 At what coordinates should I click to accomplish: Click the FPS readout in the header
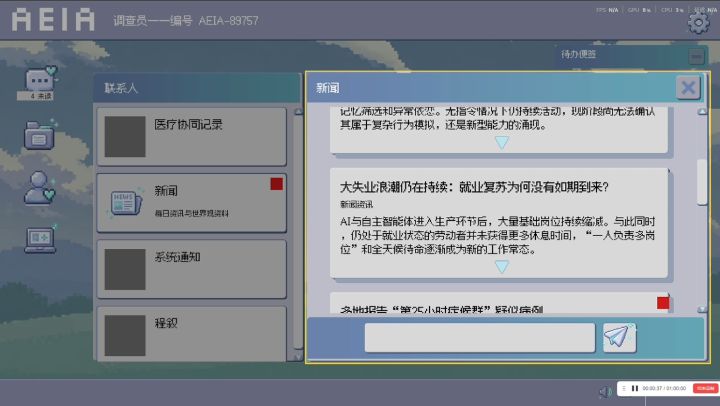tap(607, 10)
